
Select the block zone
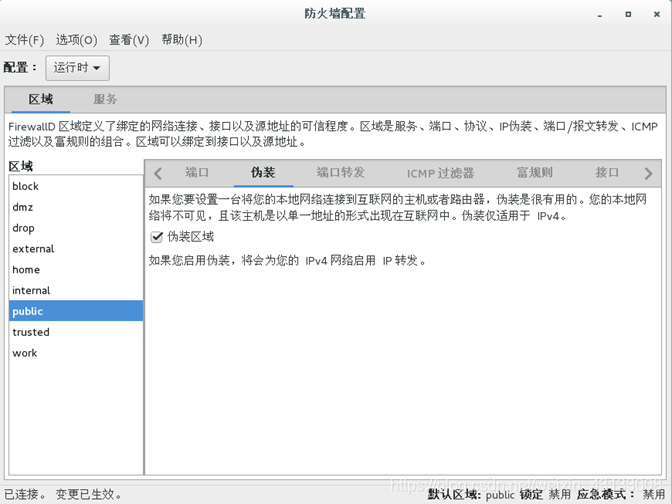76,186
